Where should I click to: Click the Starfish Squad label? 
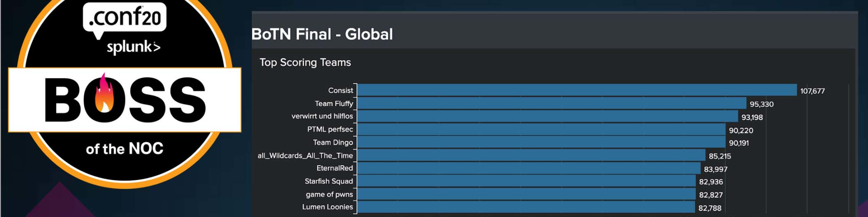[329, 181]
